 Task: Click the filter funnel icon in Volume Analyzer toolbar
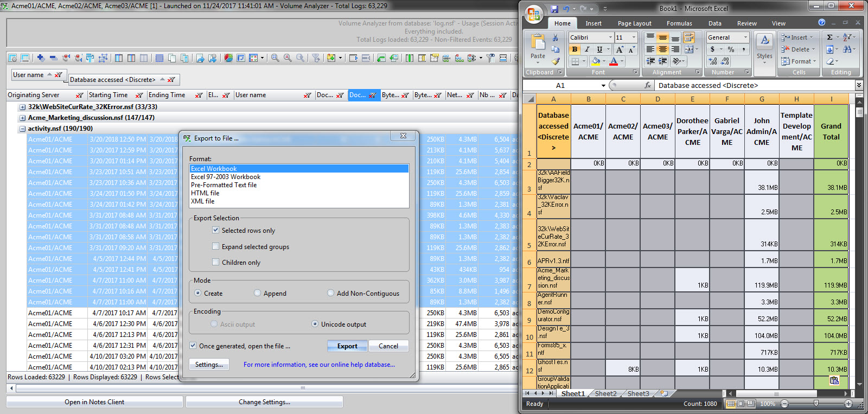(x=316, y=58)
